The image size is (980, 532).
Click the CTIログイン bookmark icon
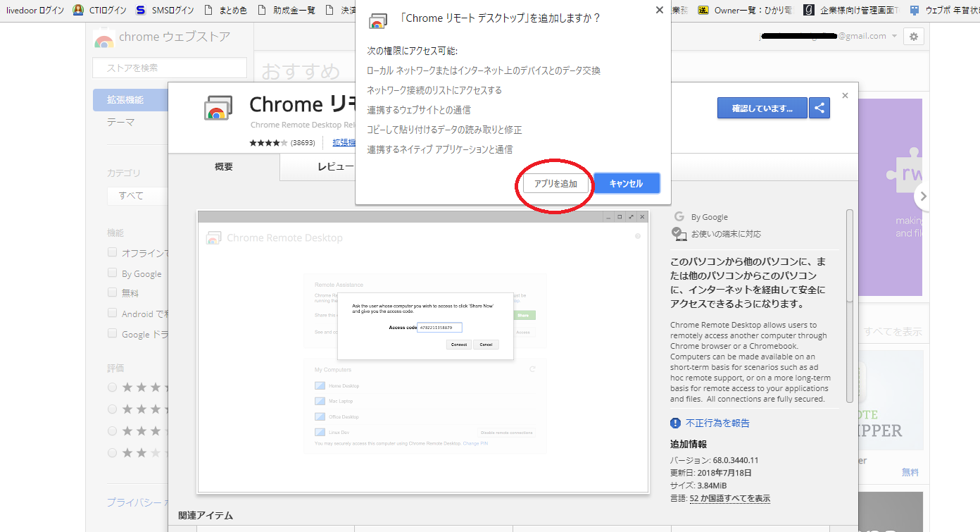pos(78,11)
